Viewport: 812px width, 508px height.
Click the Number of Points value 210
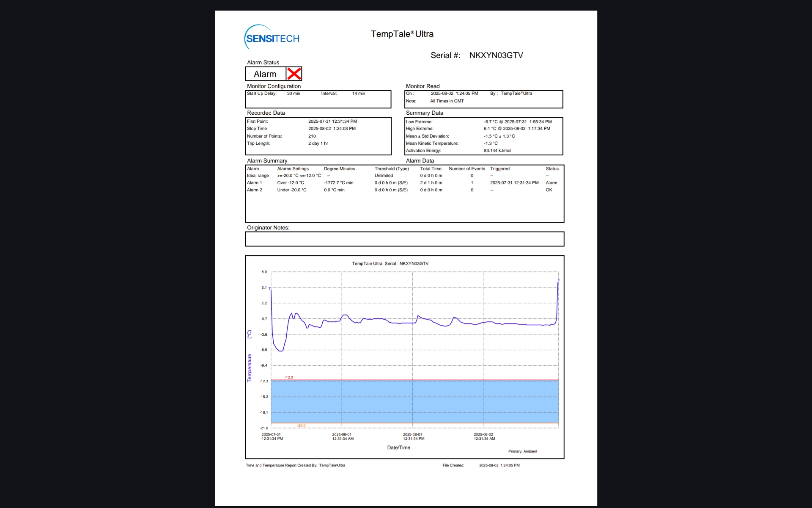click(312, 136)
